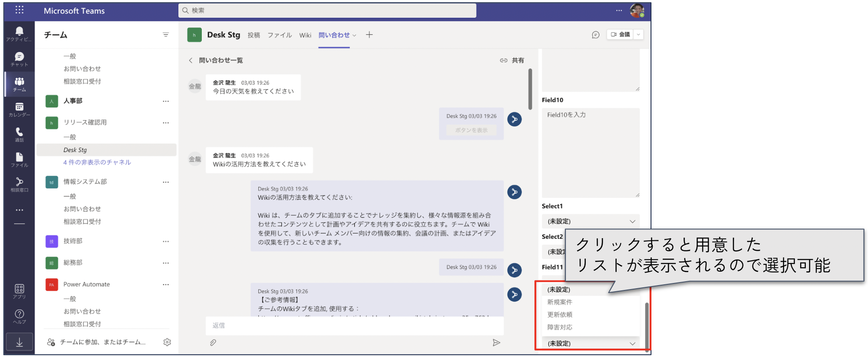Screen dimensions: 868x357
Task: Show more apps ellipsis in rail
Action: (x=19, y=210)
